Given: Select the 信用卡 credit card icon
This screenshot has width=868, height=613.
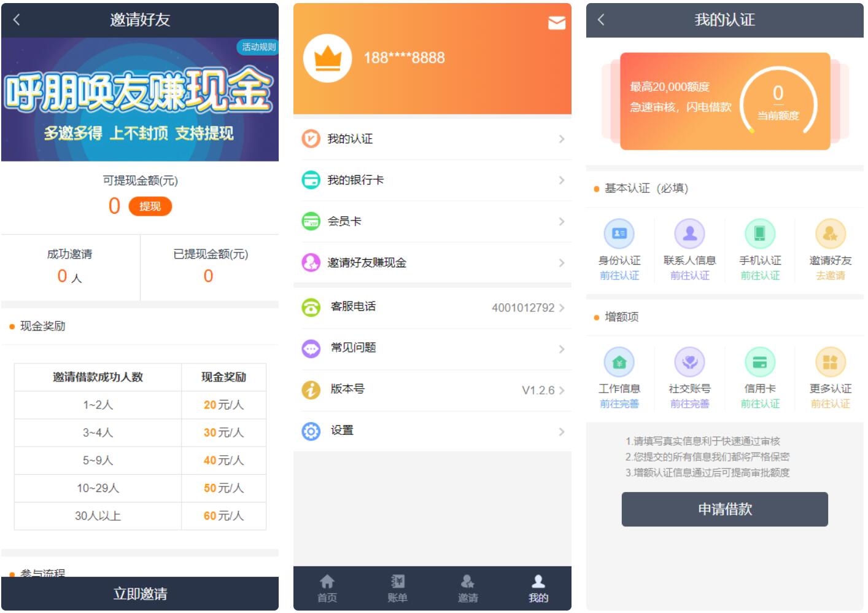Looking at the screenshot, I should (760, 362).
